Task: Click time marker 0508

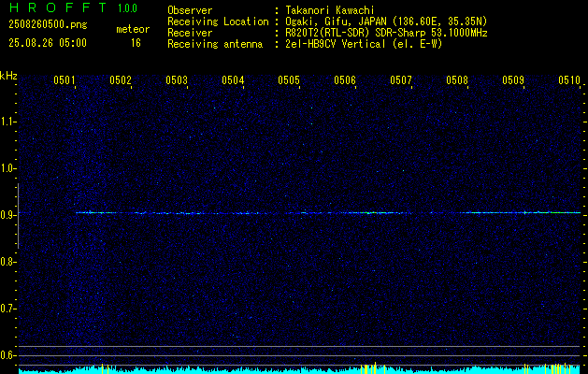Action: point(457,79)
